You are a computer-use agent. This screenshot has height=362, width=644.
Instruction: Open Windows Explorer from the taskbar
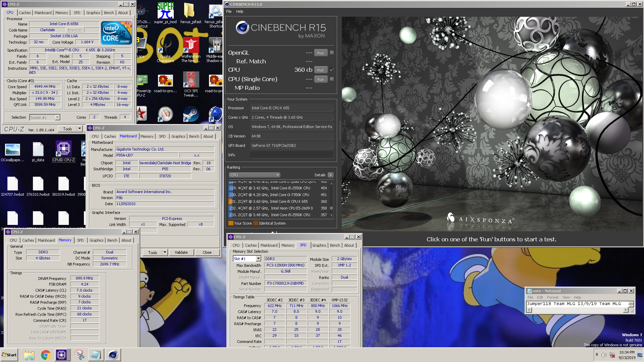pos(29,355)
